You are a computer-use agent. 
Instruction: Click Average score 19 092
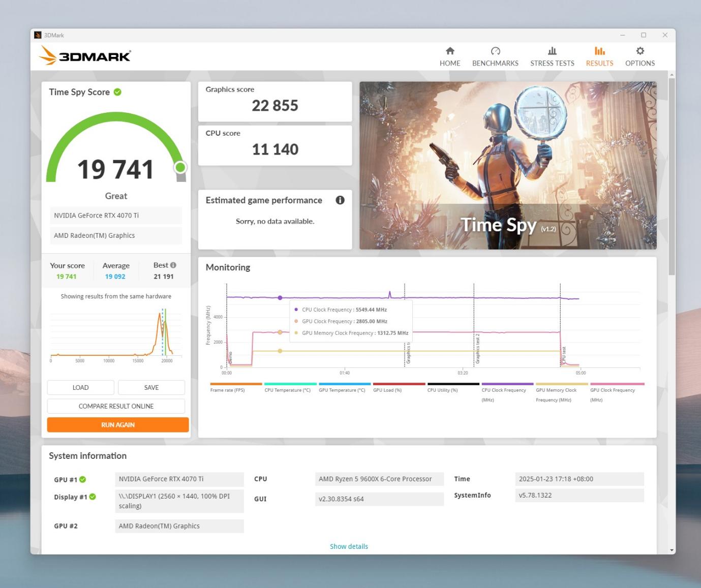(115, 276)
